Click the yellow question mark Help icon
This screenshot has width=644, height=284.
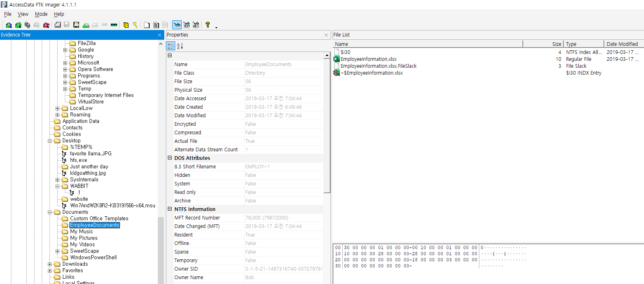tap(208, 25)
